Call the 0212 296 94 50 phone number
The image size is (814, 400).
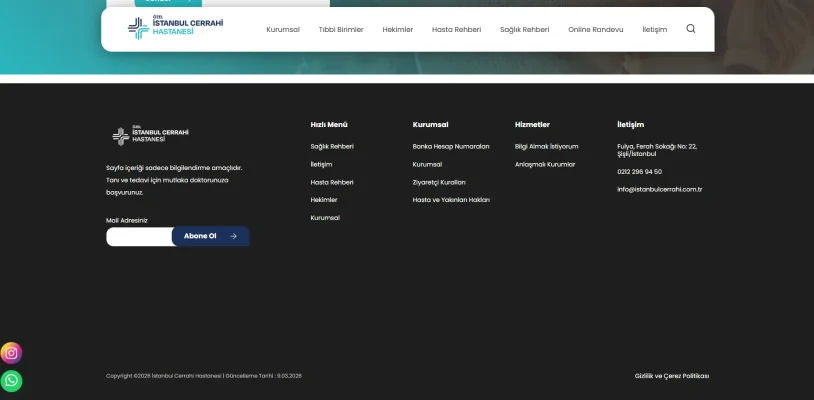click(639, 171)
